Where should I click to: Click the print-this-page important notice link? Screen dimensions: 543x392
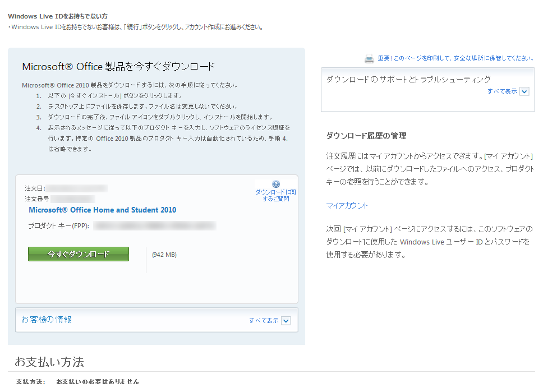pos(455,58)
